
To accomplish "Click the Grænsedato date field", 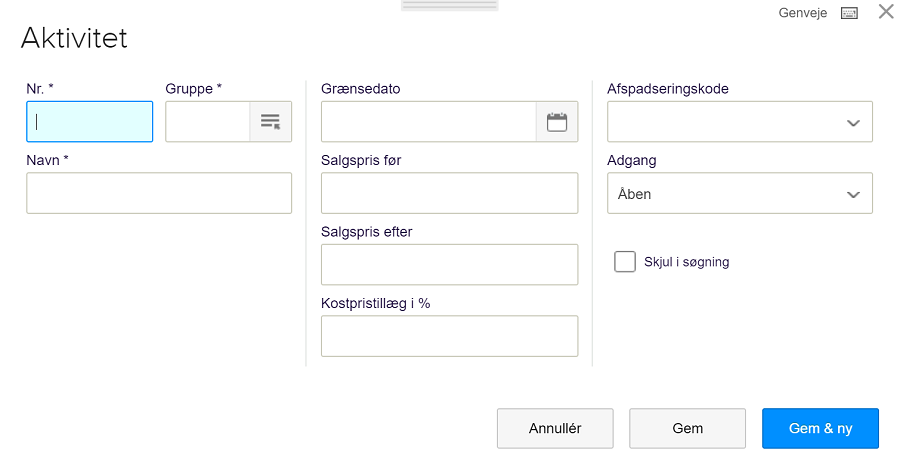I will pos(429,122).
